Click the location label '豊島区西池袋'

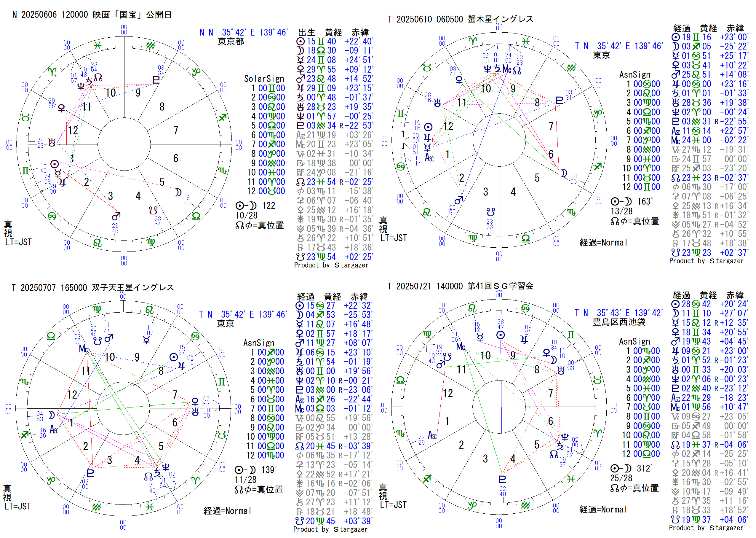point(618,322)
